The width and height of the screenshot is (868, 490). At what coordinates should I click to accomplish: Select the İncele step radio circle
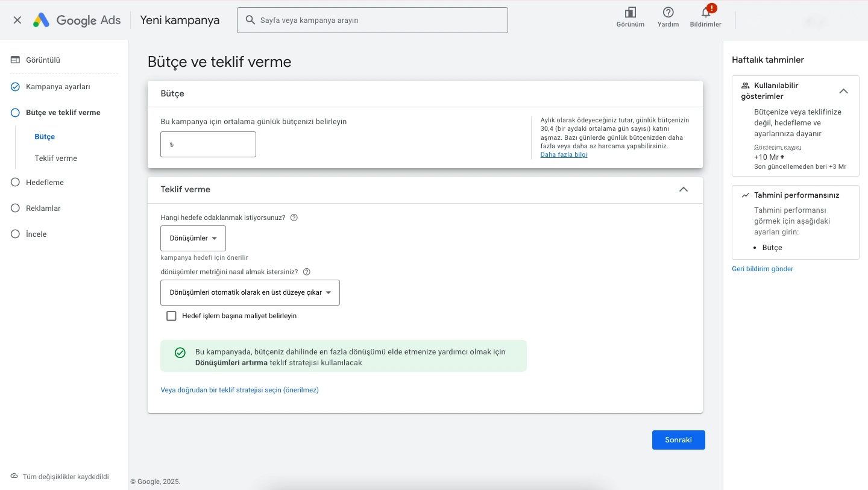(16, 234)
